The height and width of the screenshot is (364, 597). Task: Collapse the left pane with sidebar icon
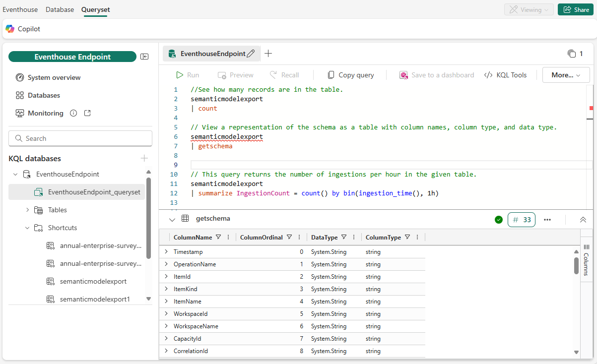pyautogui.click(x=144, y=57)
